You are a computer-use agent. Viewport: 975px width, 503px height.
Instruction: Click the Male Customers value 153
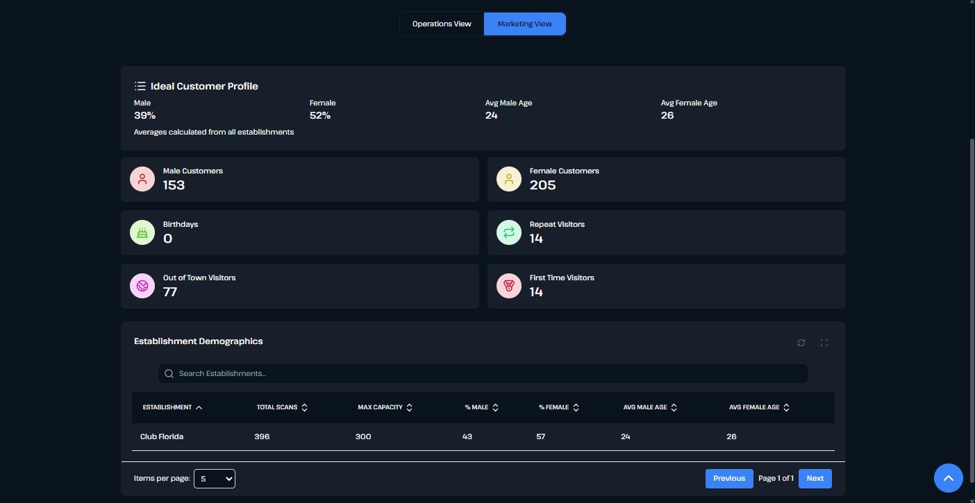point(174,185)
